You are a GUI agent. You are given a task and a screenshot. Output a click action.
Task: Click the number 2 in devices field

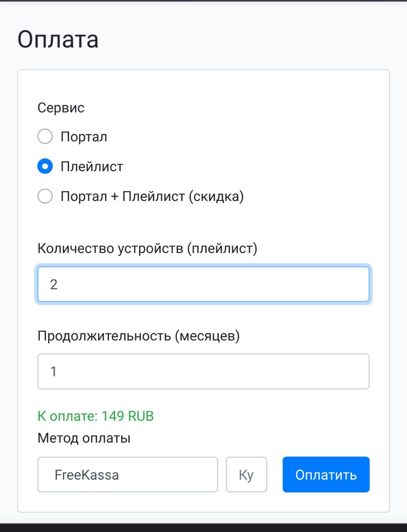point(54,284)
